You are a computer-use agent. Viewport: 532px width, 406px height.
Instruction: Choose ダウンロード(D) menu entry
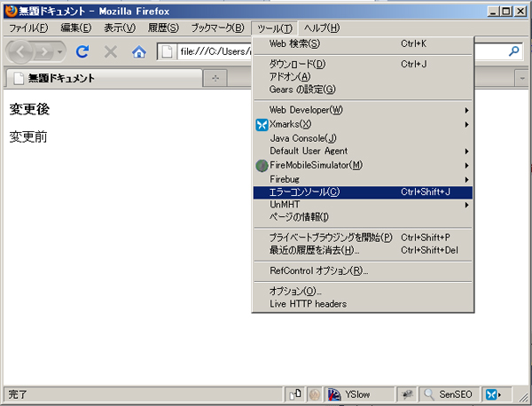pos(363,64)
